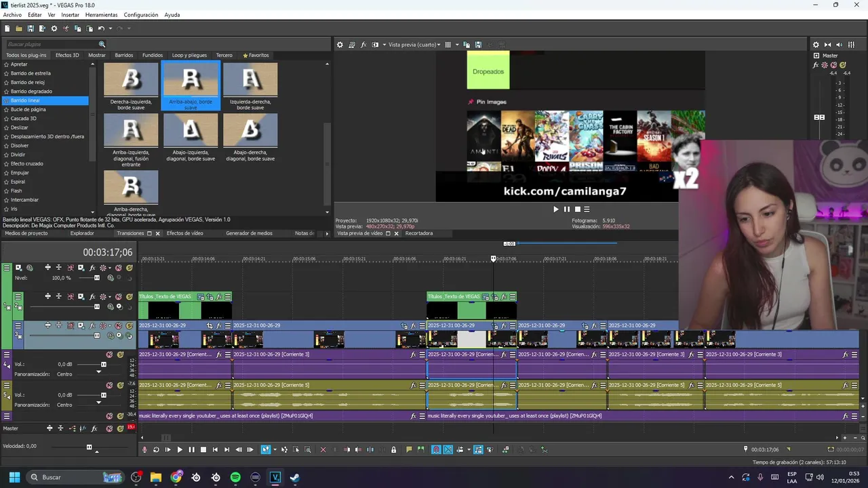Select the Zoom Edit tool magnifier
Screen dimensions: 868x488
[308, 449]
